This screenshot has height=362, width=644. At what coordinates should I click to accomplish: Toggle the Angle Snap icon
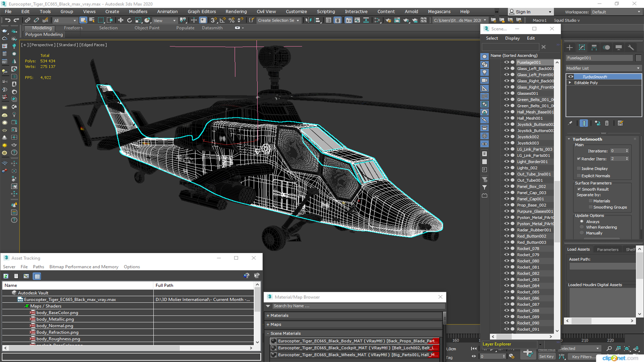click(223, 20)
